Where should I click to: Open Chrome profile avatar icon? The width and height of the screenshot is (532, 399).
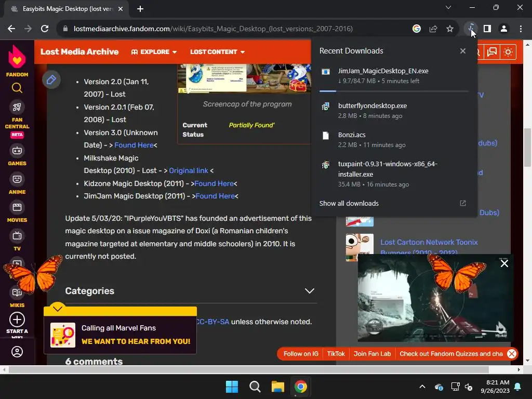tap(504, 29)
